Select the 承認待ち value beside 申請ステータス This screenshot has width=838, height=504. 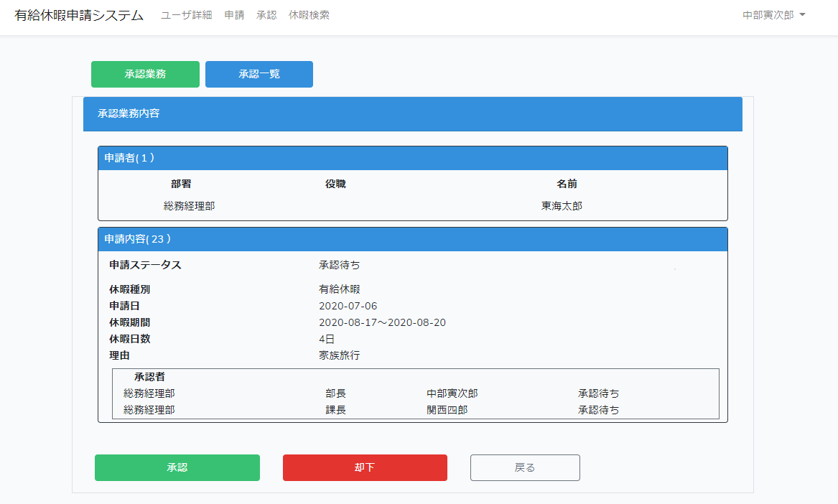[x=340, y=265]
